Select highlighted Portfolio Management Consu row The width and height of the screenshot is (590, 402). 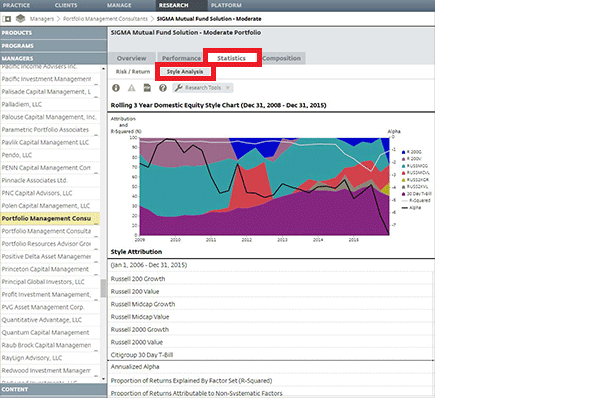pos(50,219)
